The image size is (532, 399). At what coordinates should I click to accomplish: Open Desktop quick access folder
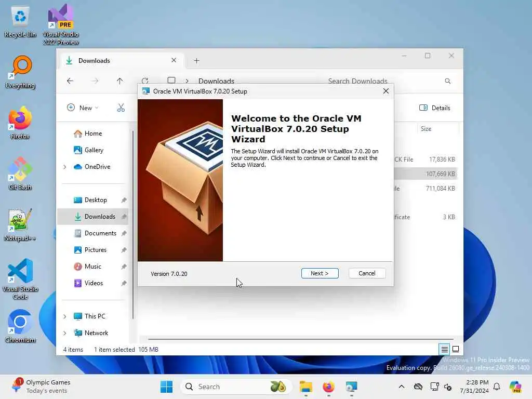90,200
